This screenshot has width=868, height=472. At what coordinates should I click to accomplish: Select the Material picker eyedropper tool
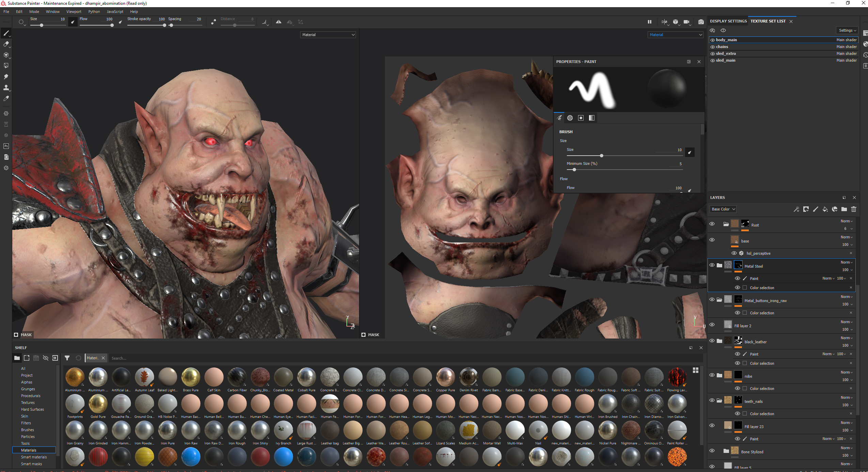(6, 98)
